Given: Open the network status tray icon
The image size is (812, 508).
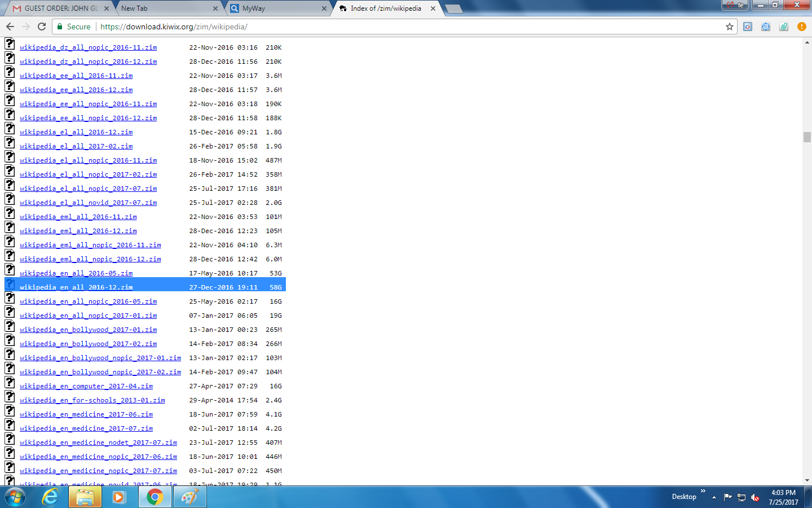Looking at the screenshot, I should [742, 497].
